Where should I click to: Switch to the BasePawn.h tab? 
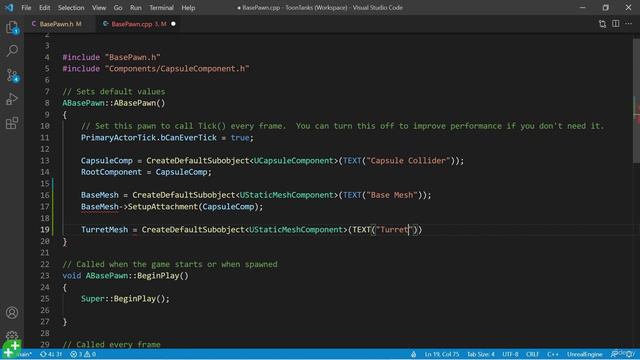[x=60, y=24]
